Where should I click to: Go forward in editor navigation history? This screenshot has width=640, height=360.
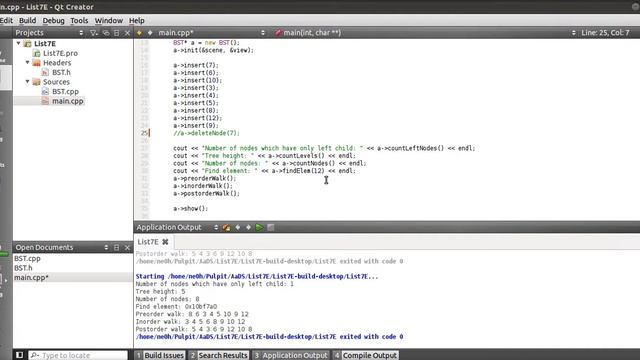tap(150, 33)
